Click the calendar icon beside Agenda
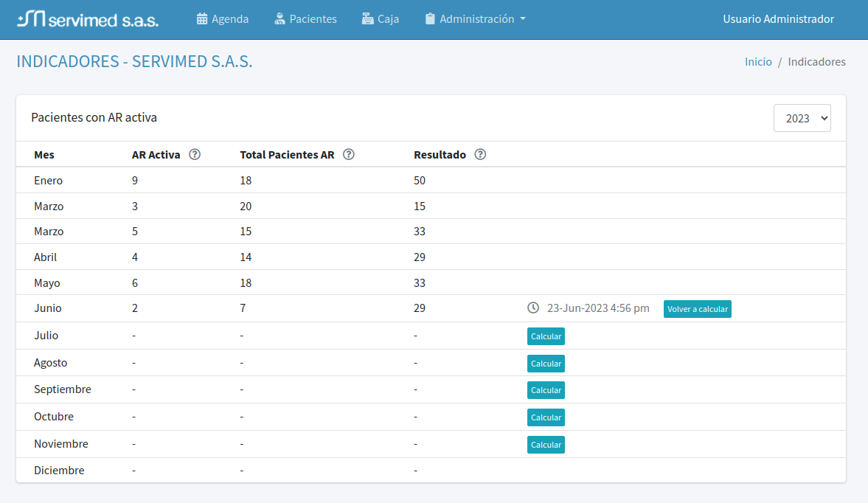The height and width of the screenshot is (503, 868). pos(202,19)
